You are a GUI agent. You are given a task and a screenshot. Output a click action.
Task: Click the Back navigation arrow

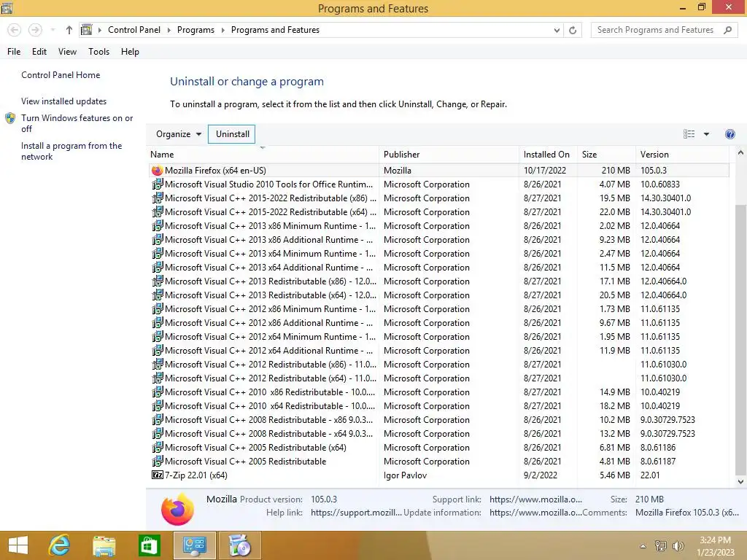tap(15, 30)
